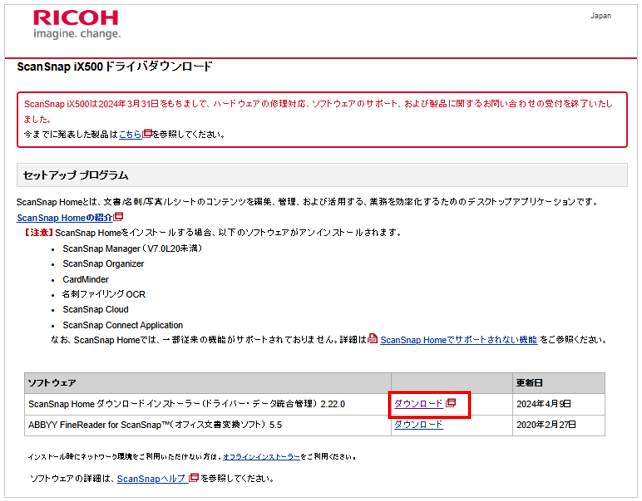Viewport: 642px width, 501px height.
Task: Click new-window icon next to the ScanSnap Home ダウンロード link
Action: 450,403
